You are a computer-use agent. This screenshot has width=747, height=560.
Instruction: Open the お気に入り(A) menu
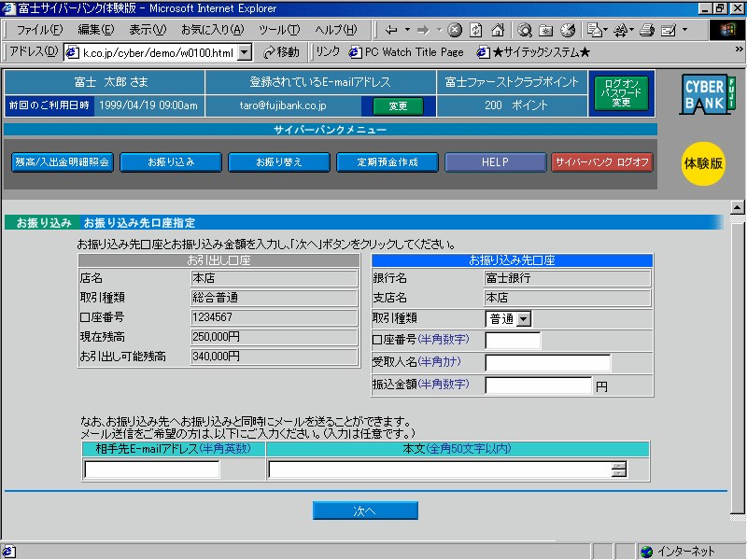click(213, 30)
